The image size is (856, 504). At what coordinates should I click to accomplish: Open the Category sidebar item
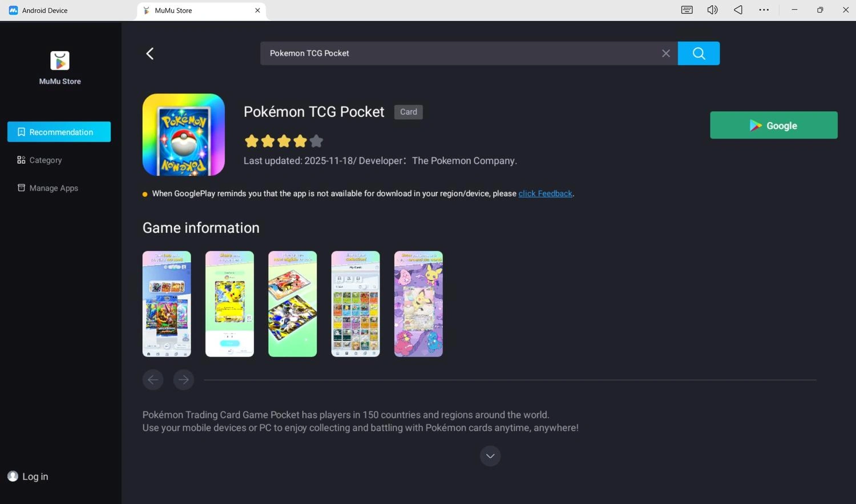46,160
